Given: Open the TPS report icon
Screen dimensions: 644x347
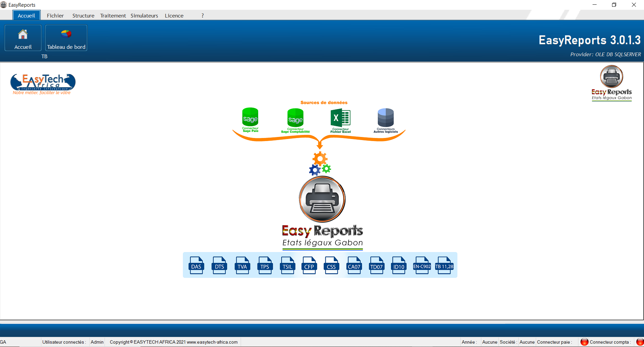Looking at the screenshot, I should coord(265,265).
